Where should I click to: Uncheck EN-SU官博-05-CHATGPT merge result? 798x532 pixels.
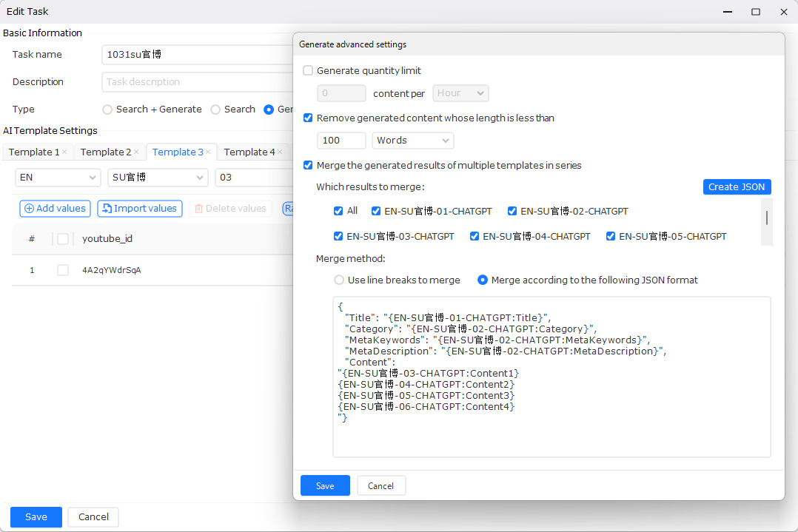click(611, 237)
